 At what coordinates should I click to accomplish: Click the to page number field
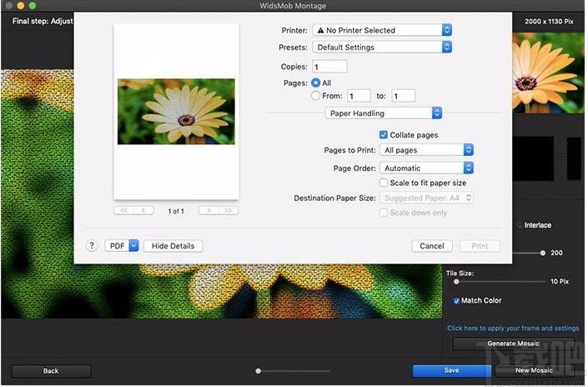(x=403, y=96)
